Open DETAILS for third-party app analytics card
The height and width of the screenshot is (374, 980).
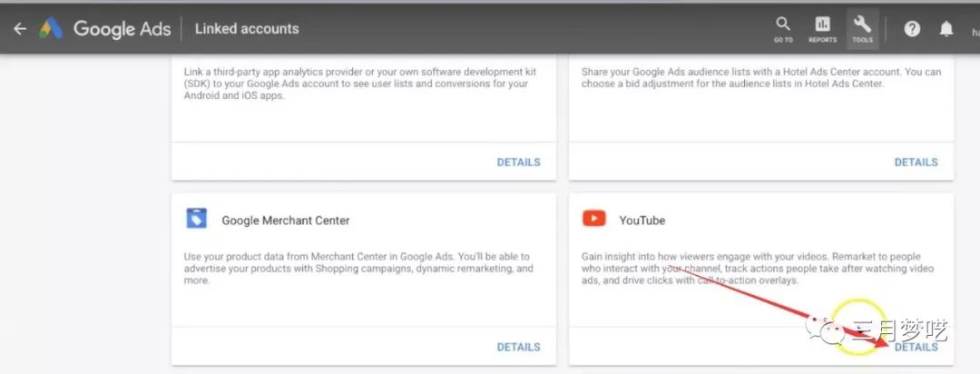pos(518,162)
